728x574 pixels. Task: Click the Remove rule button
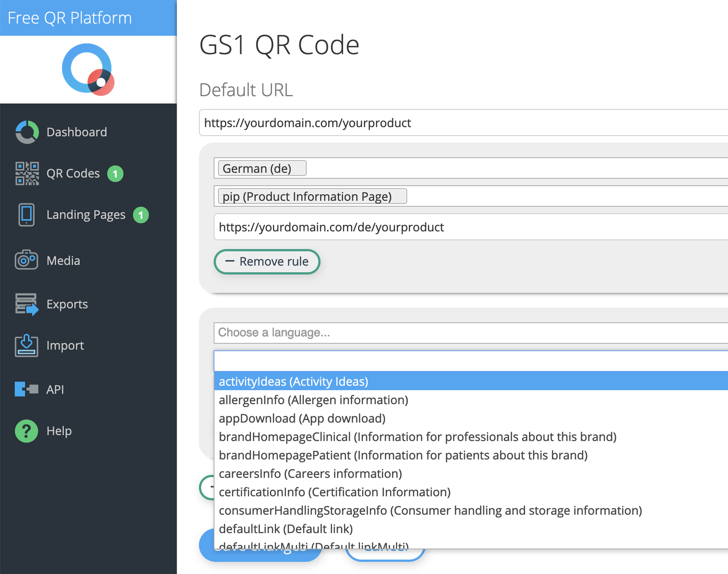point(267,262)
